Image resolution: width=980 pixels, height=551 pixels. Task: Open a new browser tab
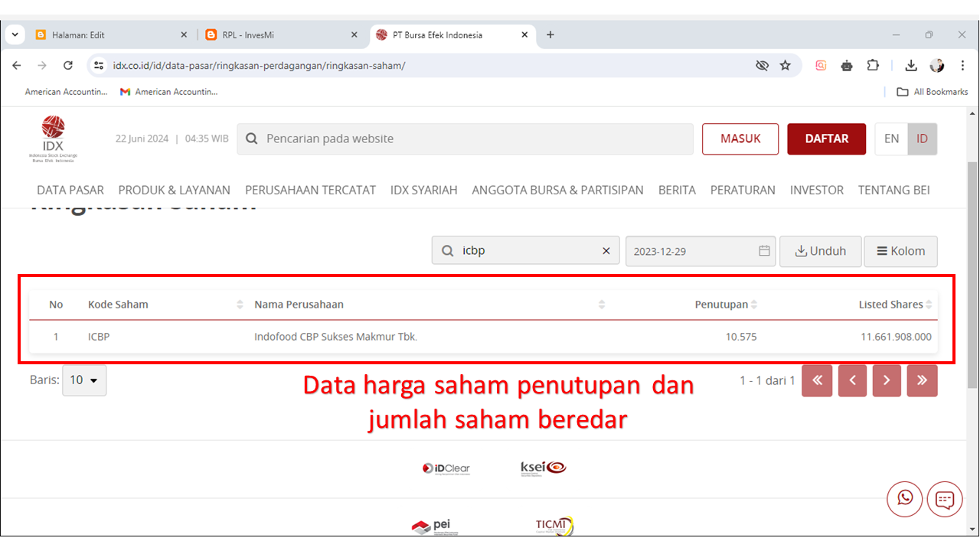[550, 34]
